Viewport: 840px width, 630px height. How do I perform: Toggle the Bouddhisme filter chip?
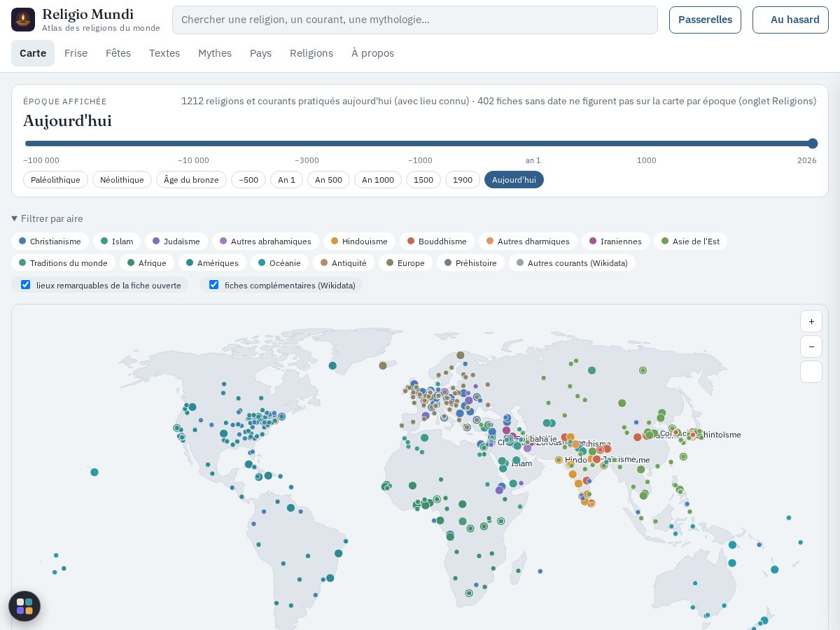coord(437,241)
